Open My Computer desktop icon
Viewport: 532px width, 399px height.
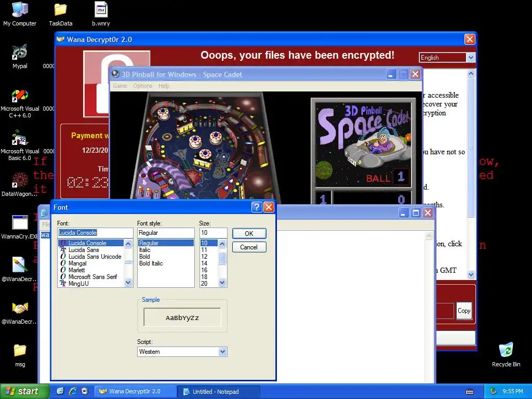(20, 14)
